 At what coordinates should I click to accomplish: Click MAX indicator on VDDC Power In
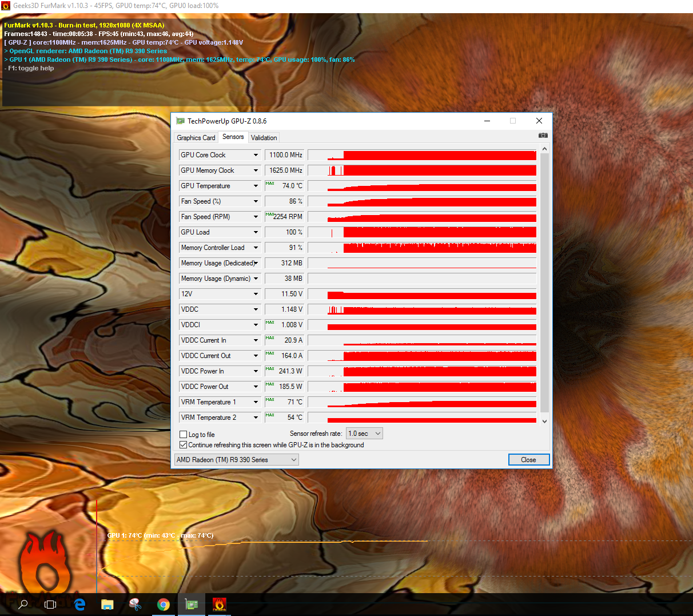tap(270, 369)
